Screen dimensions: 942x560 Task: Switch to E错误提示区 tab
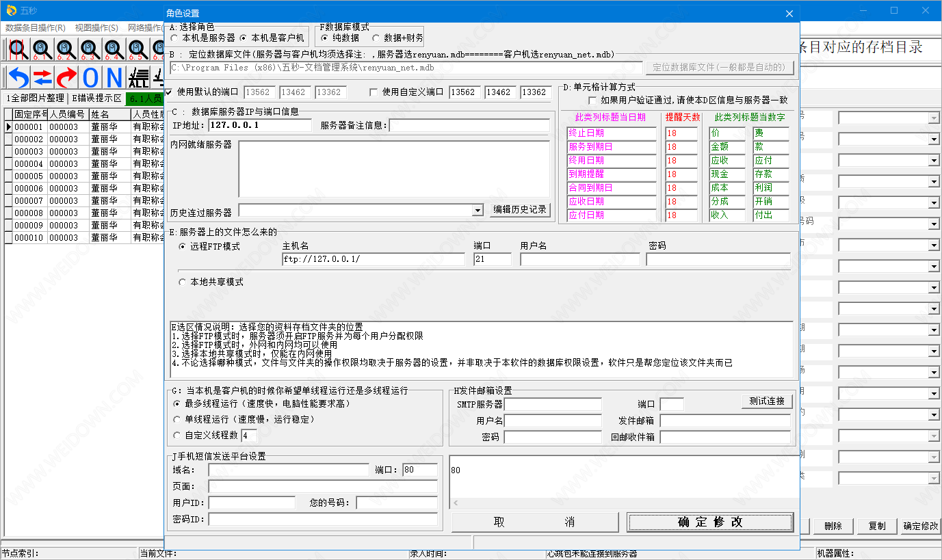click(x=96, y=98)
